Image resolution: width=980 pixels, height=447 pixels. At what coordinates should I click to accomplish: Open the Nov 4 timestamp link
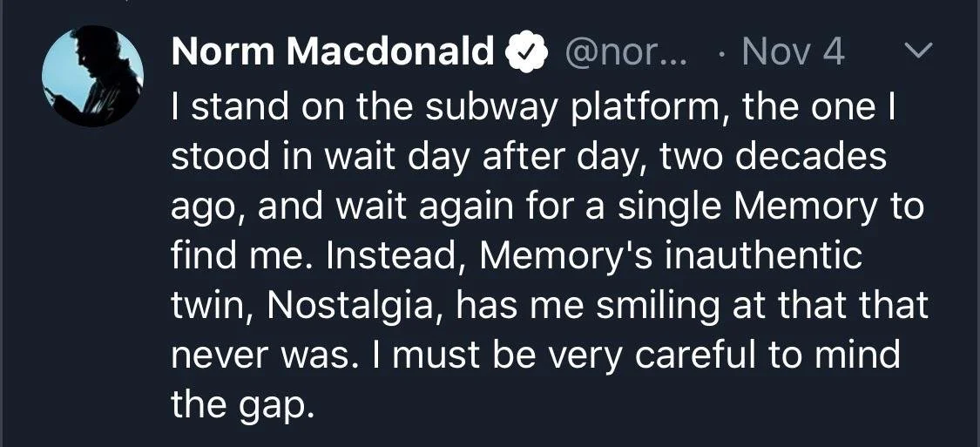tap(793, 52)
